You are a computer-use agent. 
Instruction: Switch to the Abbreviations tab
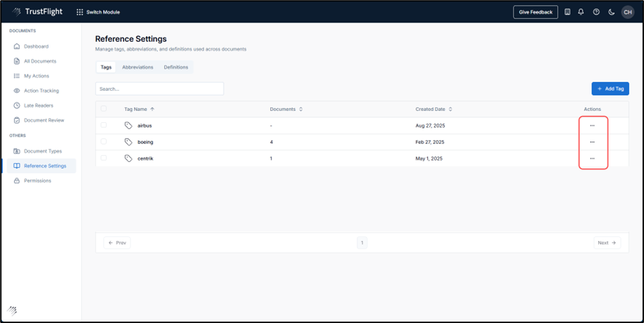pyautogui.click(x=138, y=67)
